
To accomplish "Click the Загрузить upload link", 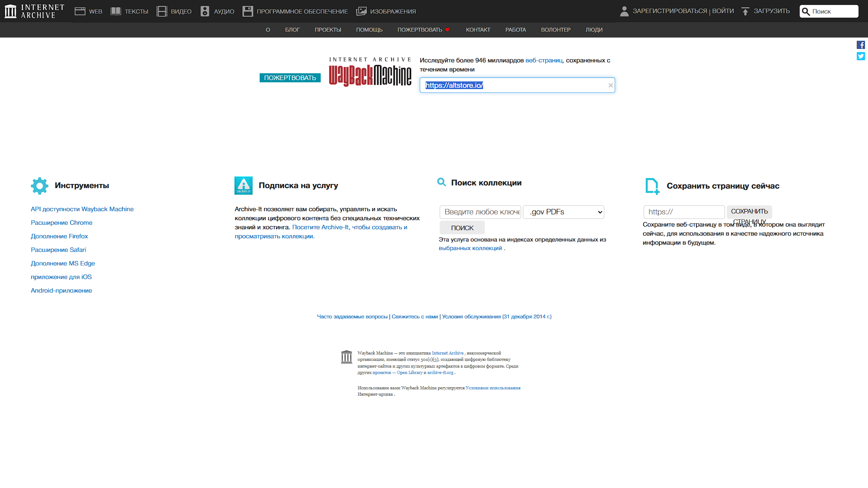I will coord(772,11).
